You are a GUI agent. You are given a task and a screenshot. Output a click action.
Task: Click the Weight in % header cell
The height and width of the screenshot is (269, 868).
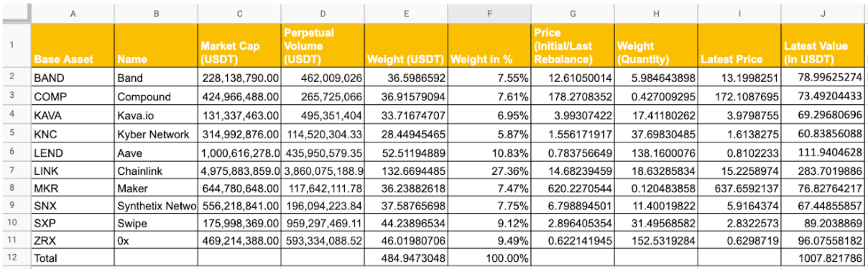489,46
